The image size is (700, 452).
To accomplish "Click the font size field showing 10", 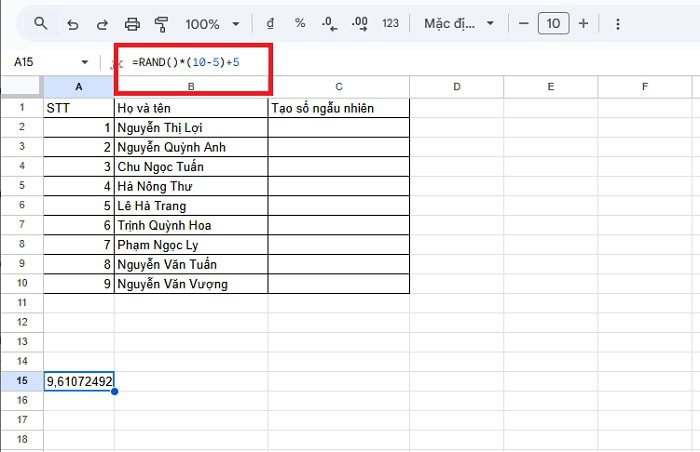I will pos(552,23).
